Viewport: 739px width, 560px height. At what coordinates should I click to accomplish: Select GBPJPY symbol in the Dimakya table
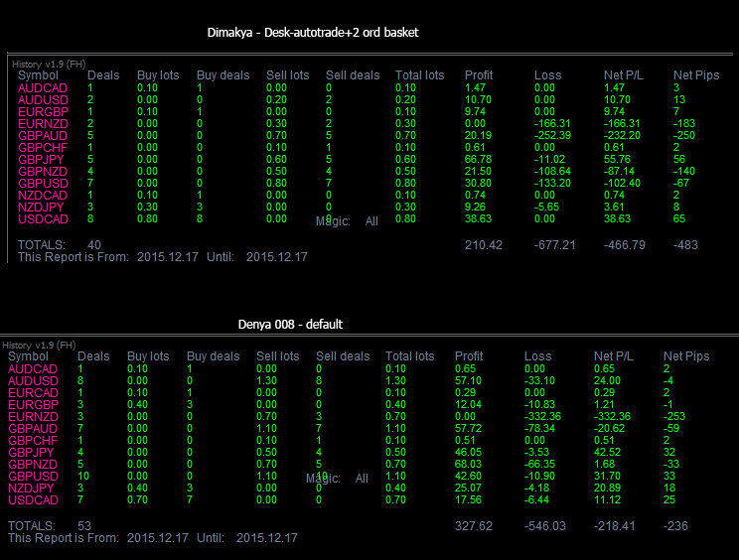[x=41, y=160]
